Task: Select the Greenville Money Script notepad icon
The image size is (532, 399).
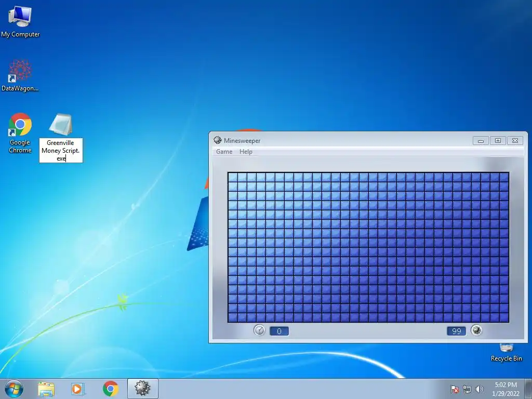Action: (x=61, y=125)
